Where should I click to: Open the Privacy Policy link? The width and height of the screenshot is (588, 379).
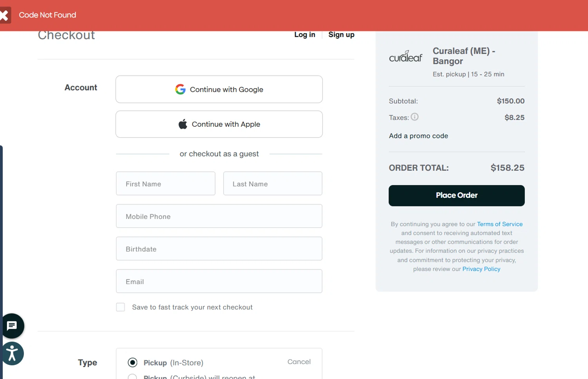(x=481, y=269)
